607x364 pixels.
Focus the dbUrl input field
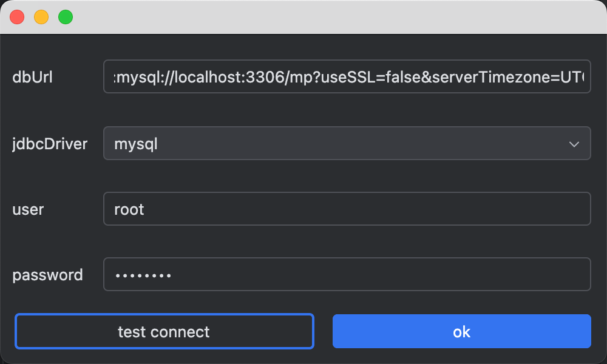[x=346, y=77]
